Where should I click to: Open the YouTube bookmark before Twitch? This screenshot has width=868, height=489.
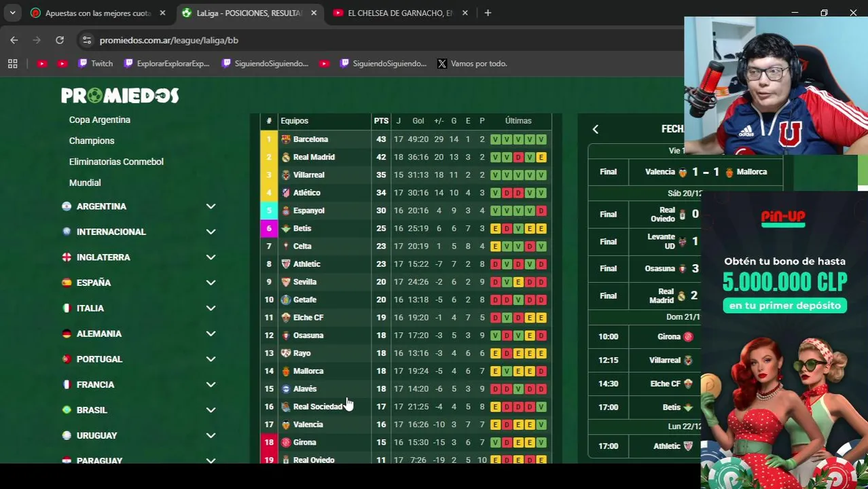pyautogui.click(x=62, y=63)
